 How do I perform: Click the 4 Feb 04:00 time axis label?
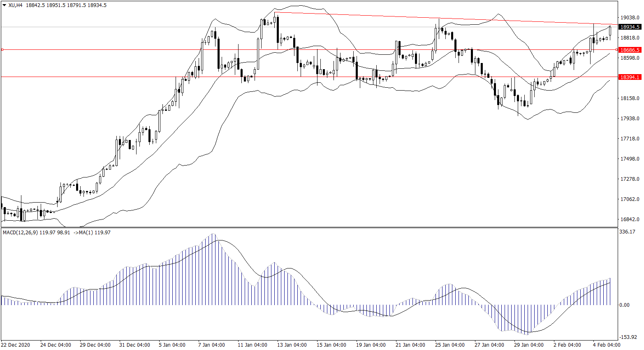coord(606,345)
